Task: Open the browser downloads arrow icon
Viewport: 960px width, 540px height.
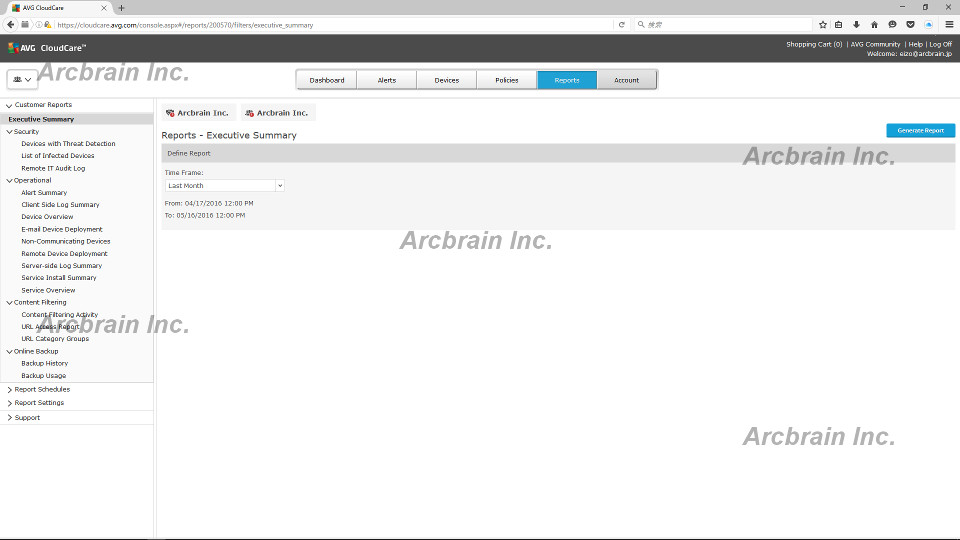Action: point(857,24)
